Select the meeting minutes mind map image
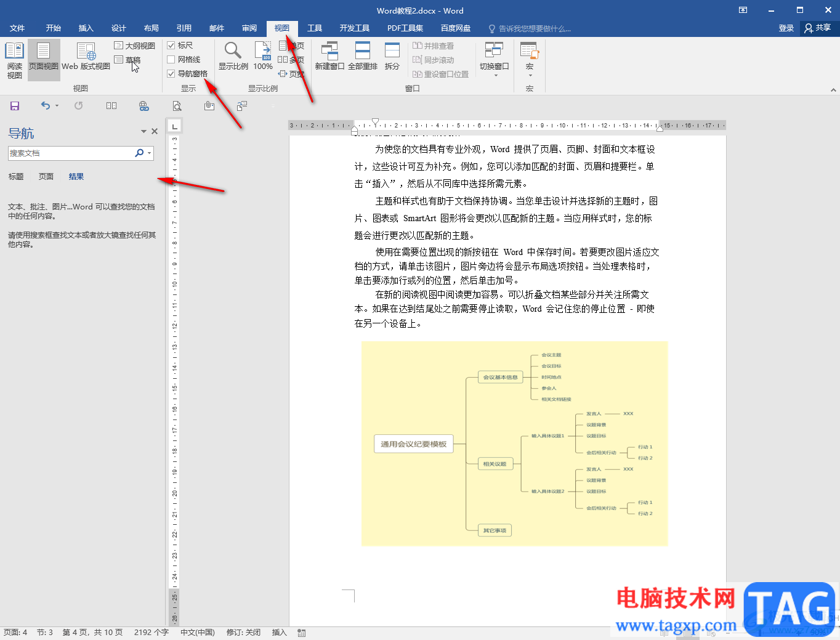The width and height of the screenshot is (840, 640). point(515,444)
